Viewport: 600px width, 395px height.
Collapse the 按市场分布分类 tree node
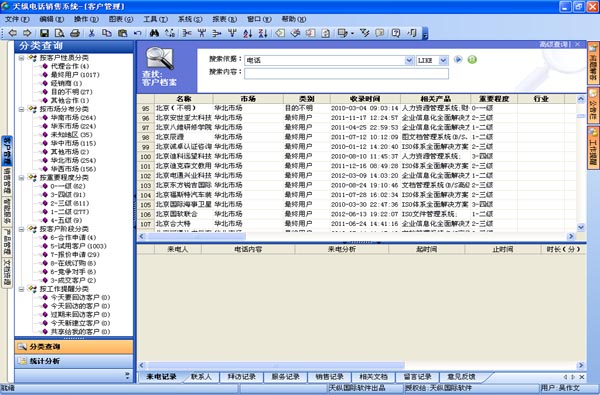21,109
